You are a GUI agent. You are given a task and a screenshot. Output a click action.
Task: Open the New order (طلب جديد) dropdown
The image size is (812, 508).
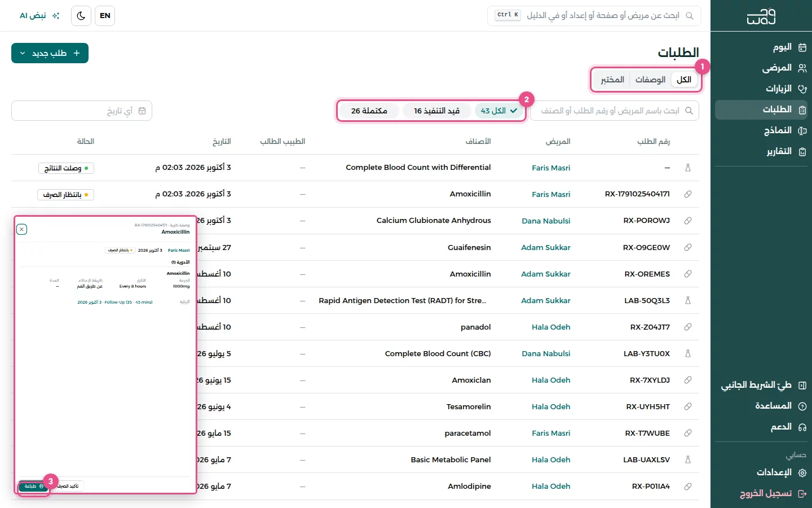point(50,53)
